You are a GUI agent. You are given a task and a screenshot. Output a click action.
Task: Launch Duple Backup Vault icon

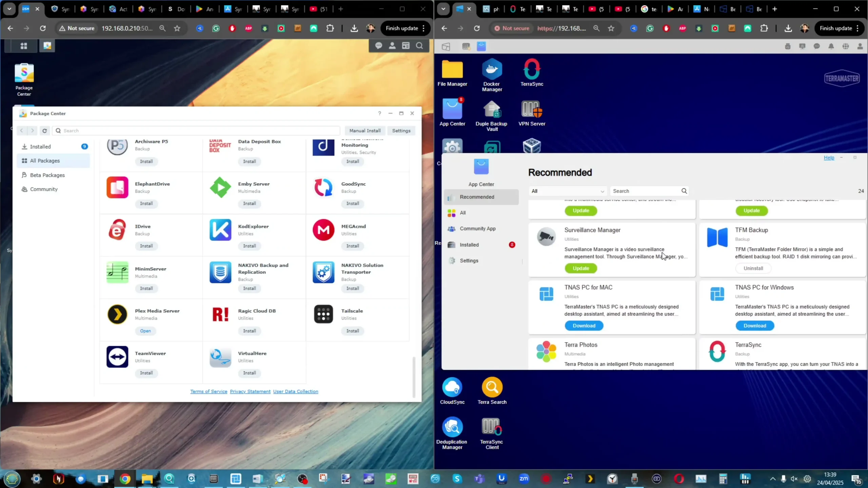(x=492, y=116)
